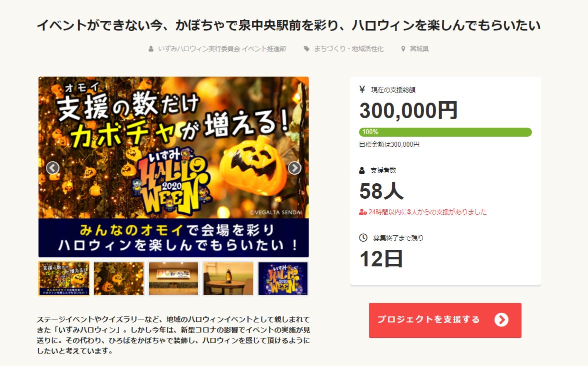Click the プロジェクトを支援する button

445,320
